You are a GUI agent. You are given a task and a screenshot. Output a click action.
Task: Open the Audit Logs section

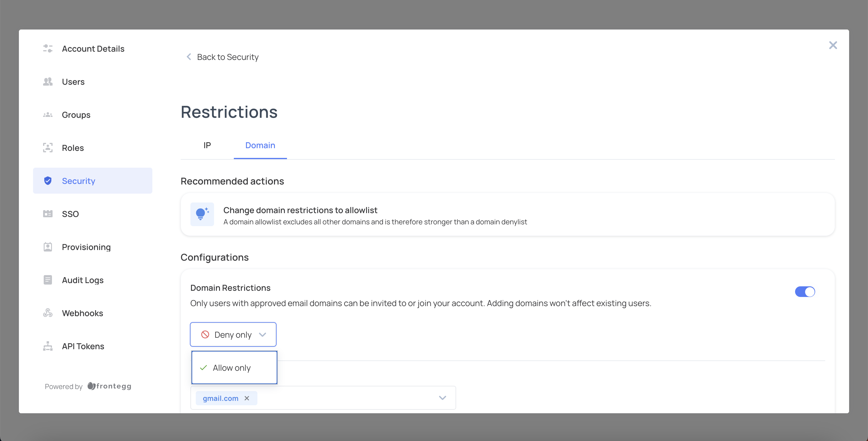[x=83, y=280]
